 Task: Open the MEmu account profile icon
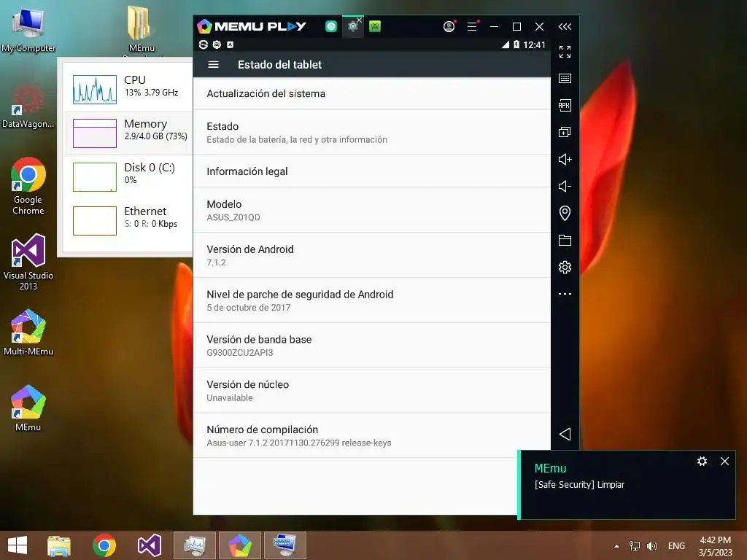coord(449,27)
